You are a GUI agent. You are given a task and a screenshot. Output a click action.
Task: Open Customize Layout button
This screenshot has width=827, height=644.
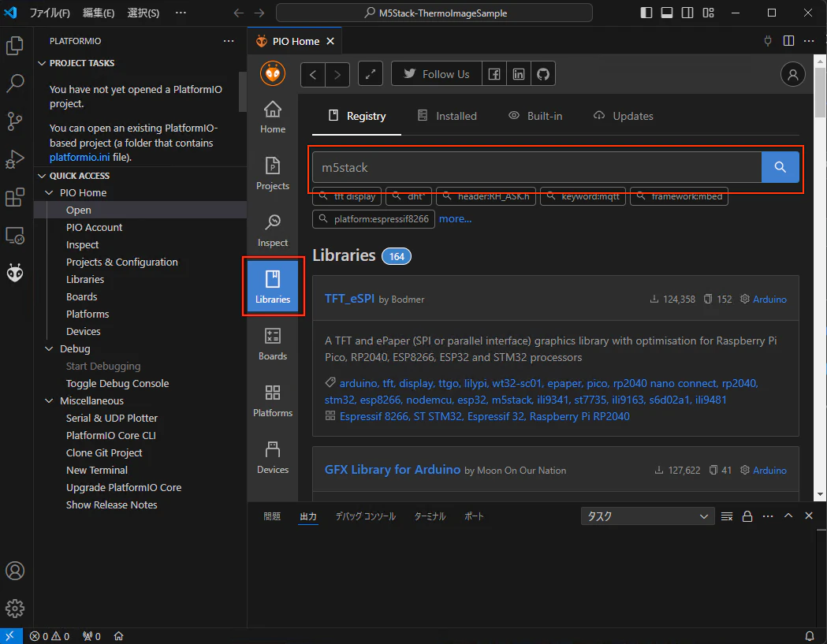(708, 13)
